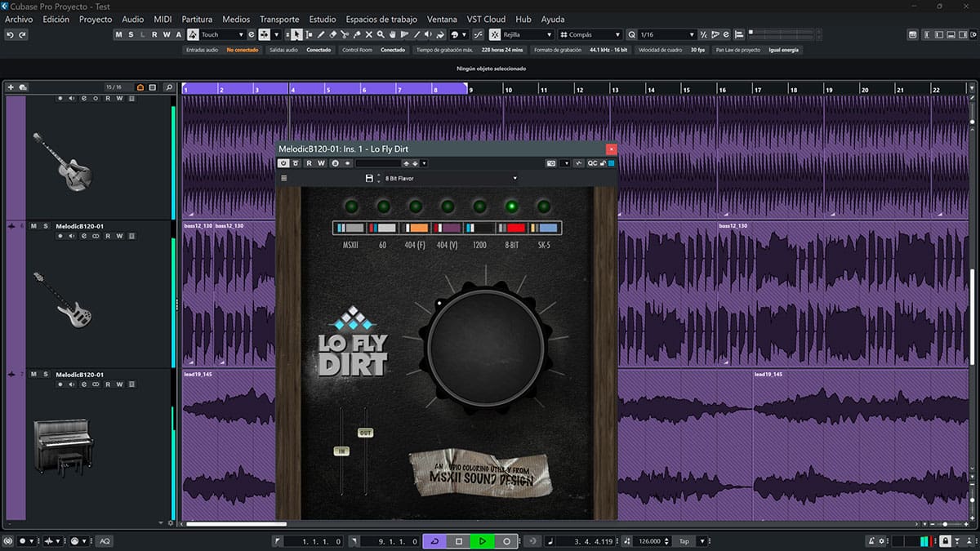The height and width of the screenshot is (551, 980).
Task: Open plugin preset arrow menu beside name field
Action: [424, 163]
